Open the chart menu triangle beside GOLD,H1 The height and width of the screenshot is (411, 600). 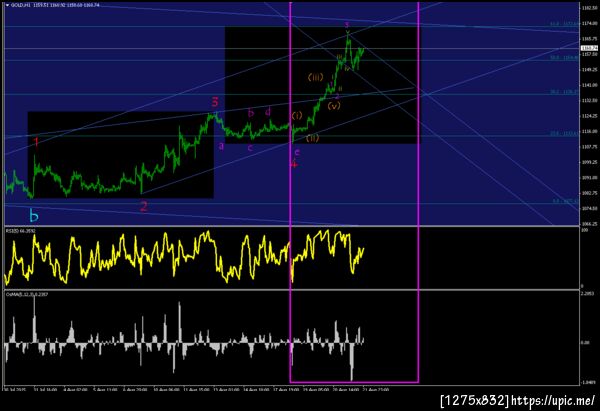(x=7, y=5)
